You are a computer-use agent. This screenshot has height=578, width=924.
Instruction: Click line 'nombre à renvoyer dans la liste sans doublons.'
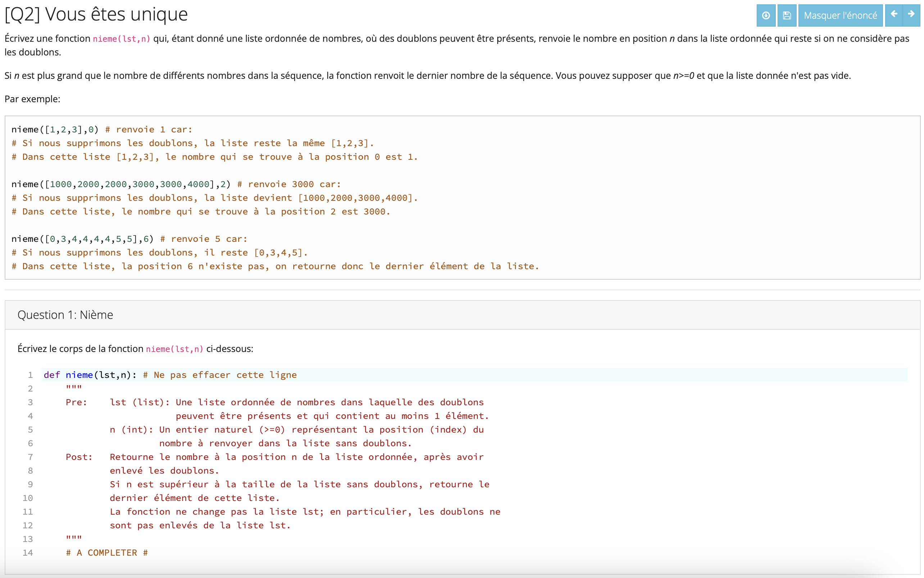tap(285, 443)
